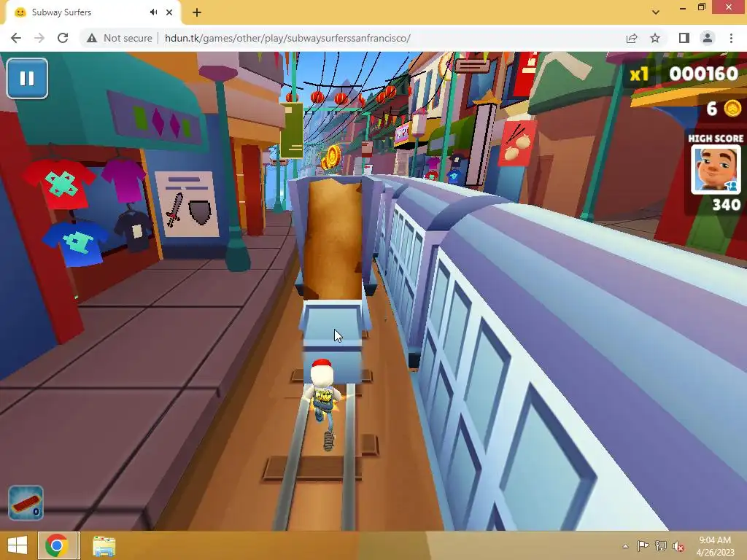
Task: Open the browser side panel
Action: (x=684, y=38)
